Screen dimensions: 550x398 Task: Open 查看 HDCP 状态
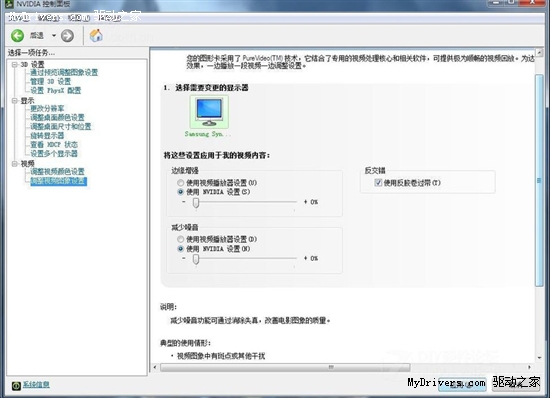click(x=54, y=144)
